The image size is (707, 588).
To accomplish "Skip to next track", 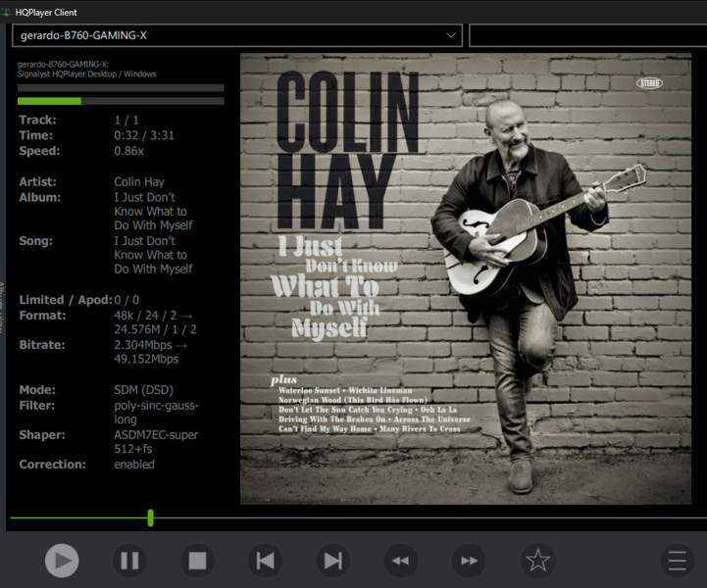I will click(333, 561).
